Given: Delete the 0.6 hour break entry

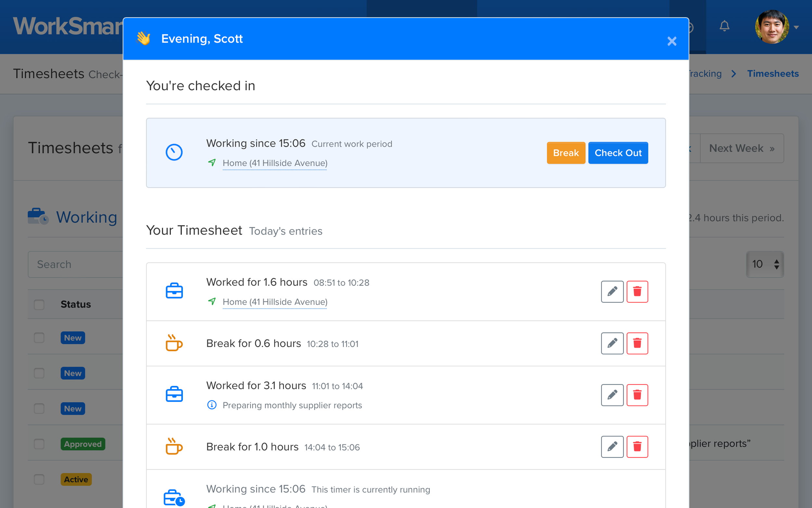Looking at the screenshot, I should [x=637, y=343].
